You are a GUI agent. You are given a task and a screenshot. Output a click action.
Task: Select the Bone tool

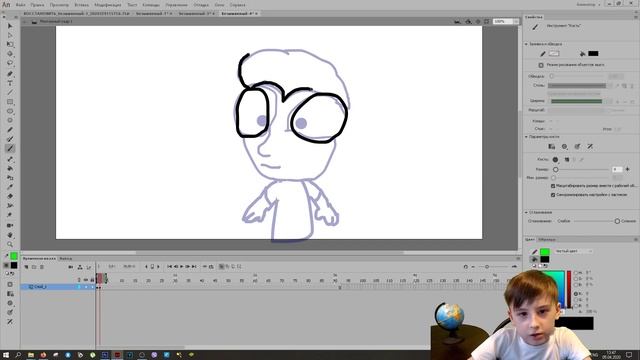point(10,159)
